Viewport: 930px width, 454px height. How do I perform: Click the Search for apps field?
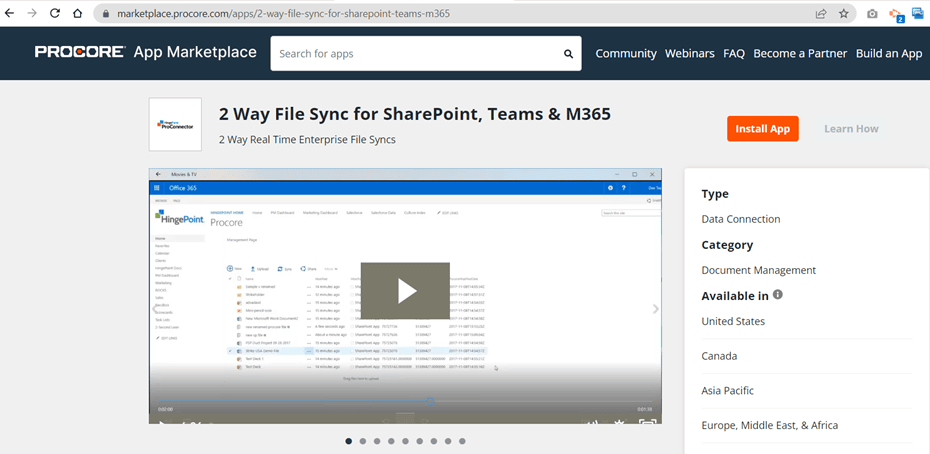[415, 54]
